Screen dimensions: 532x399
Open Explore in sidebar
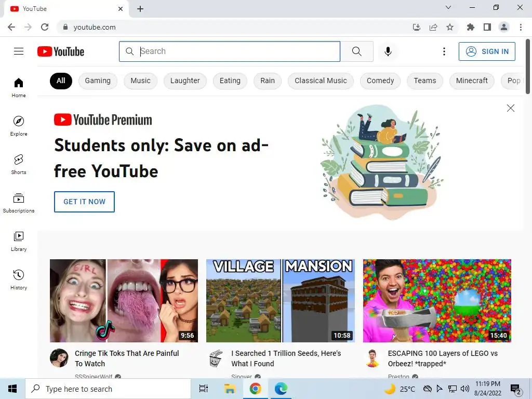[x=19, y=126]
